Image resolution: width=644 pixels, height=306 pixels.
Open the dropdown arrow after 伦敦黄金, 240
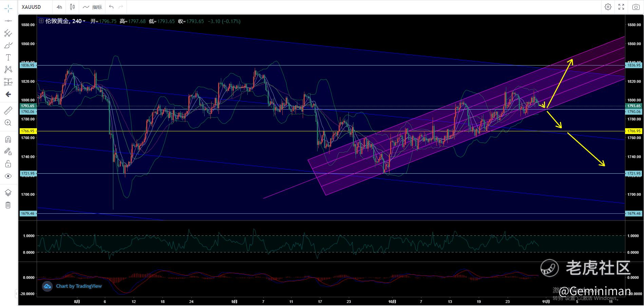[x=84, y=21]
